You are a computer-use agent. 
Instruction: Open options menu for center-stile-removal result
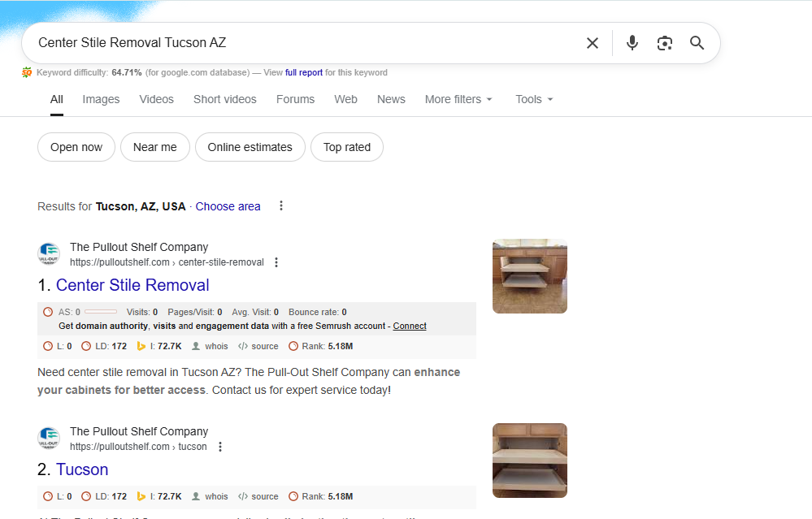[x=276, y=262]
